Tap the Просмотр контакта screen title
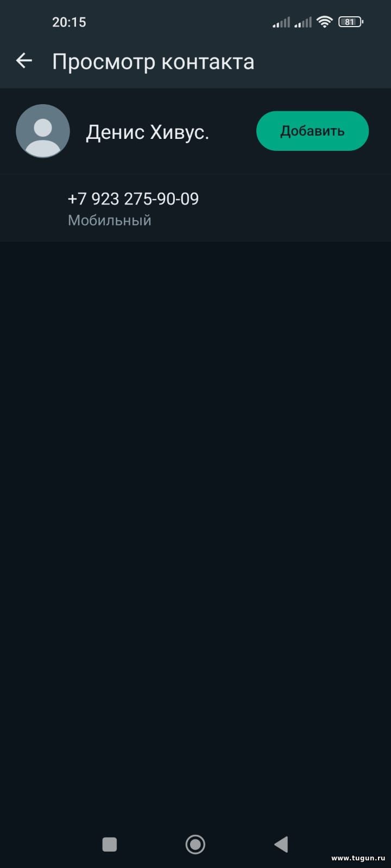The width and height of the screenshot is (391, 868). (x=153, y=61)
